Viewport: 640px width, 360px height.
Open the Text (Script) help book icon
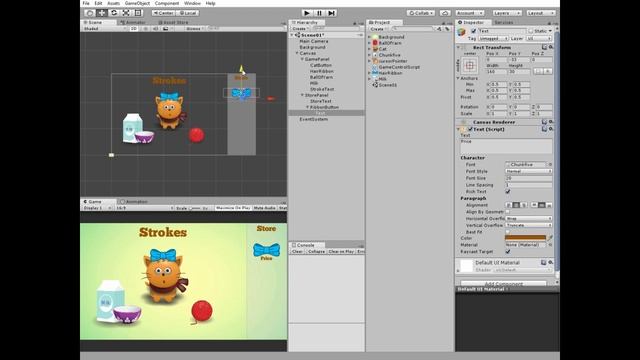pos(544,129)
